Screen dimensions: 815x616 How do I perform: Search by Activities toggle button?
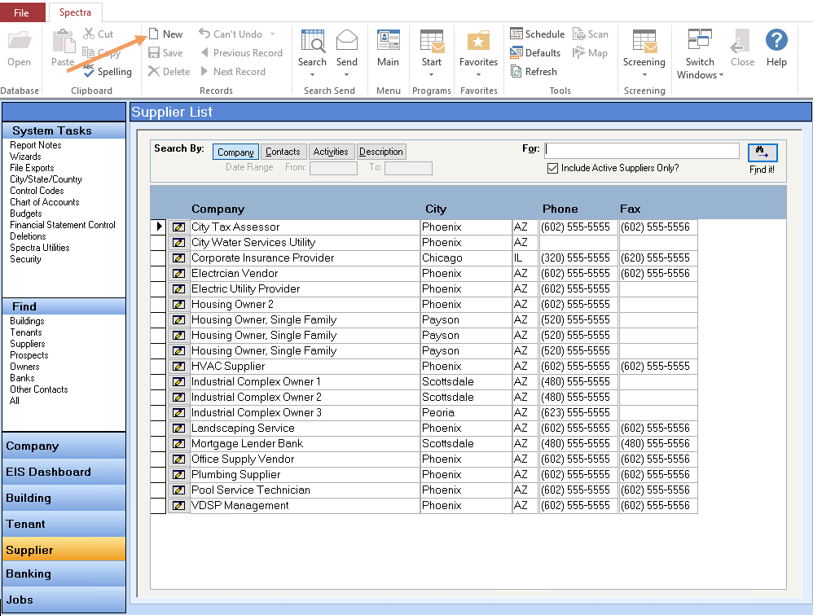click(x=331, y=152)
